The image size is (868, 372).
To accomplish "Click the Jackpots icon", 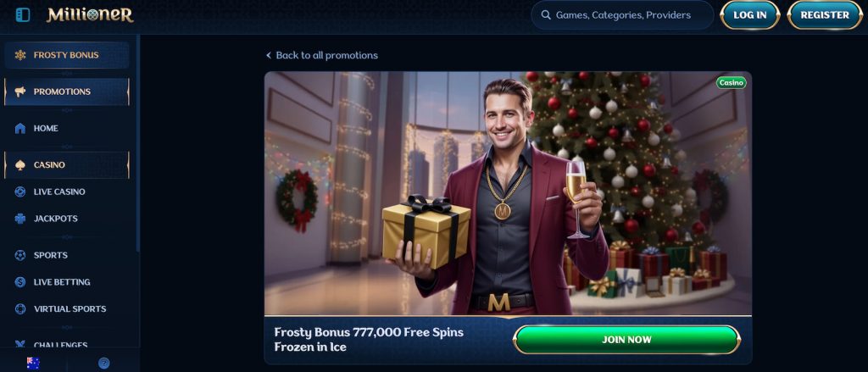I will coord(20,219).
